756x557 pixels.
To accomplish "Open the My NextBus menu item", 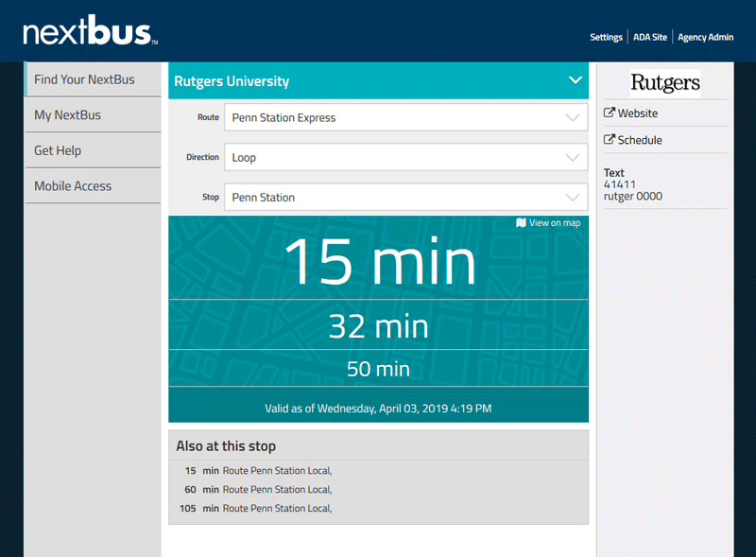I will pyautogui.click(x=93, y=114).
